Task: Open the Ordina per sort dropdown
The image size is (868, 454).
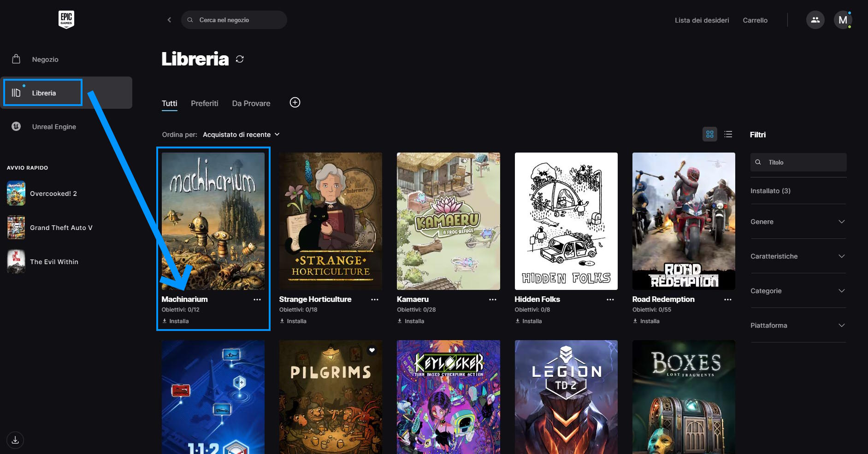Action: point(241,135)
